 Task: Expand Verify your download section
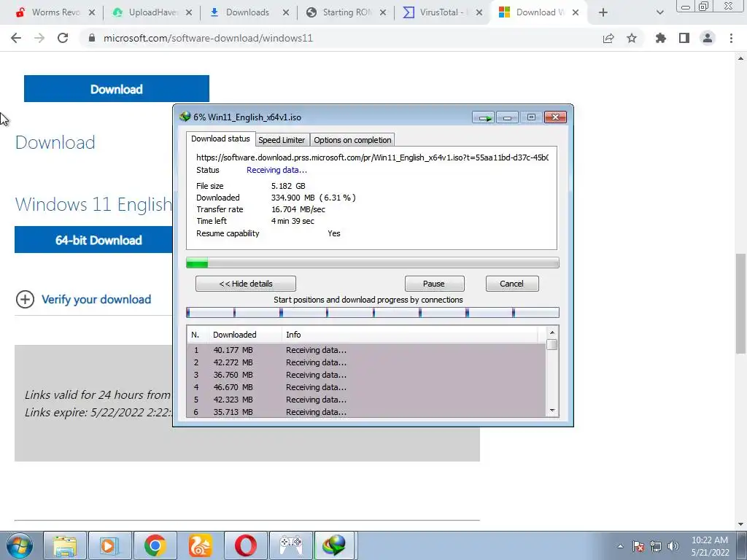[x=96, y=300]
